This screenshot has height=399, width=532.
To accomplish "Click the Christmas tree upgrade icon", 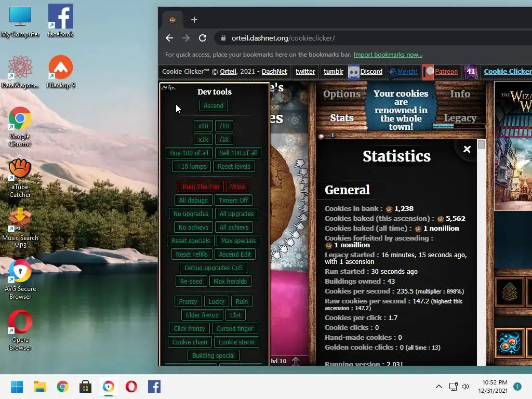I will (x=509, y=292).
